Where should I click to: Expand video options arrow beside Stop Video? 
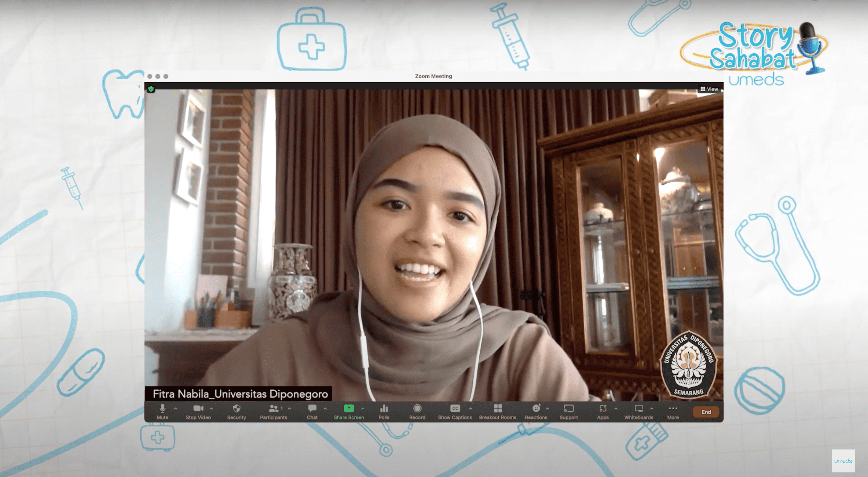click(211, 408)
